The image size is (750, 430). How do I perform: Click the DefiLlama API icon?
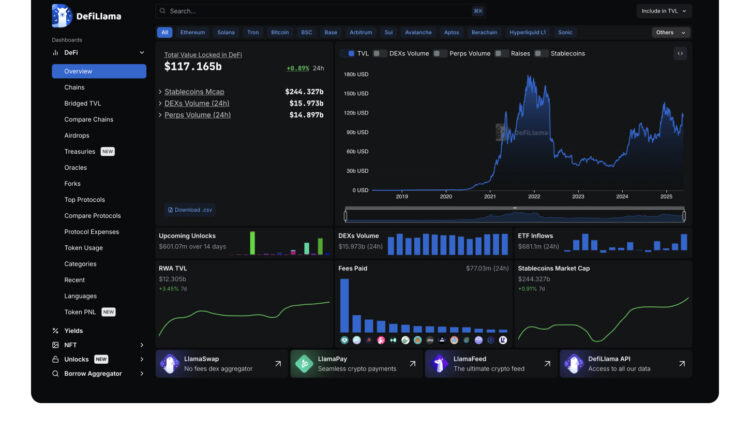point(574,363)
